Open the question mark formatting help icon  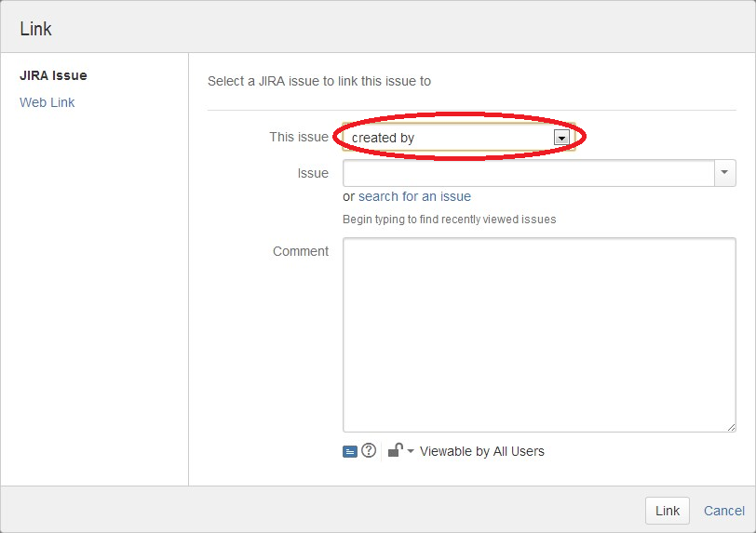coord(369,450)
